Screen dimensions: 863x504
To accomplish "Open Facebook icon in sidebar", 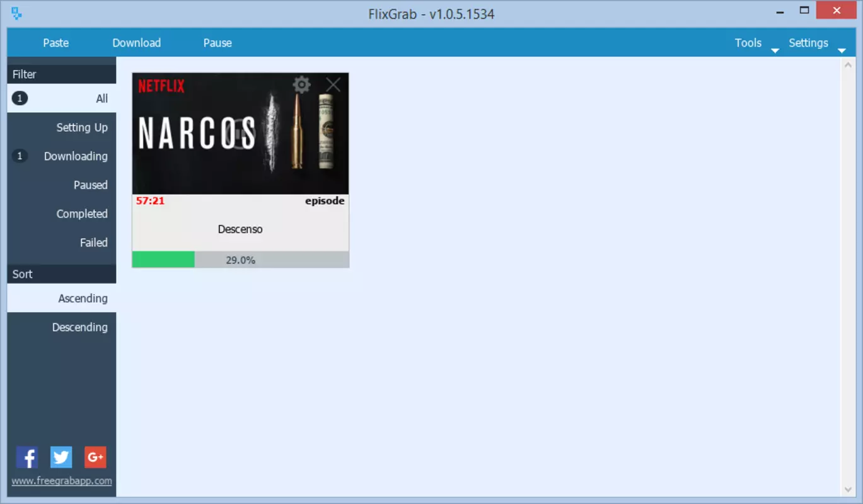I will [x=26, y=457].
